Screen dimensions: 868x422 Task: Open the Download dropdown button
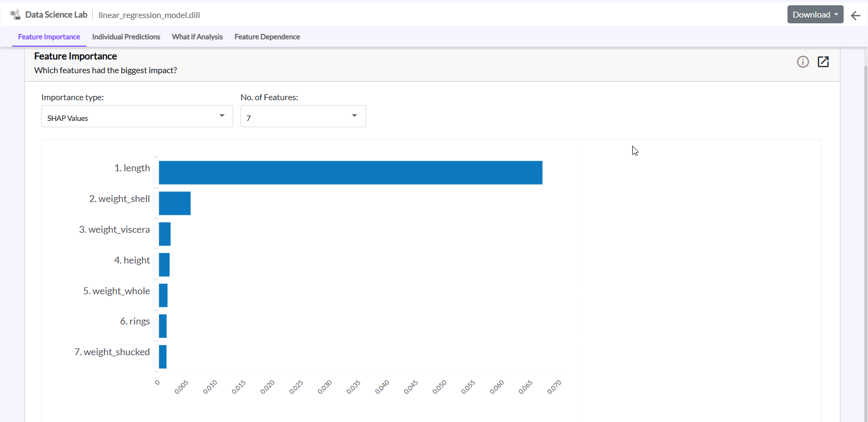815,15
